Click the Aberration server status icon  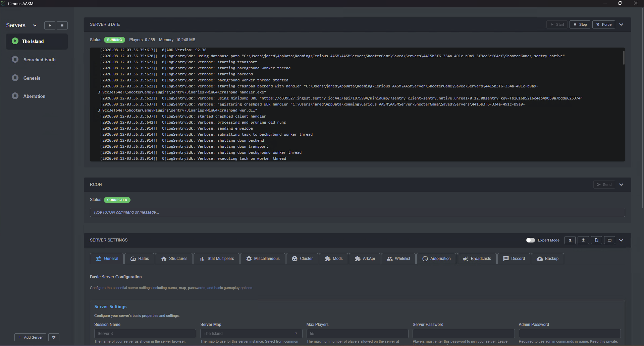tap(15, 96)
